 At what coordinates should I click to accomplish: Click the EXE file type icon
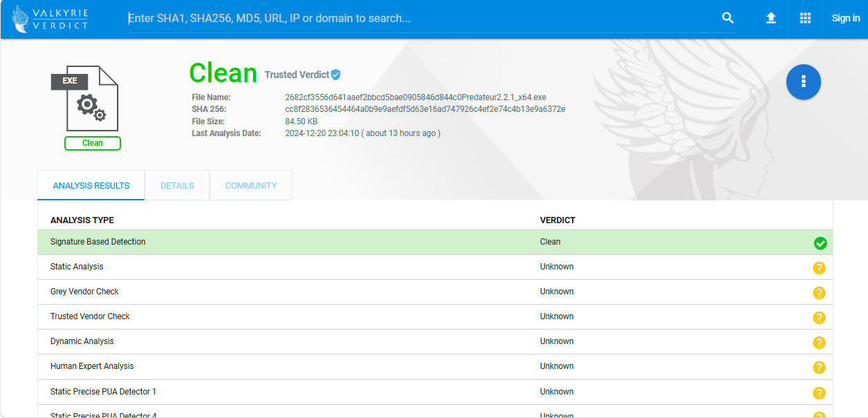pos(85,98)
